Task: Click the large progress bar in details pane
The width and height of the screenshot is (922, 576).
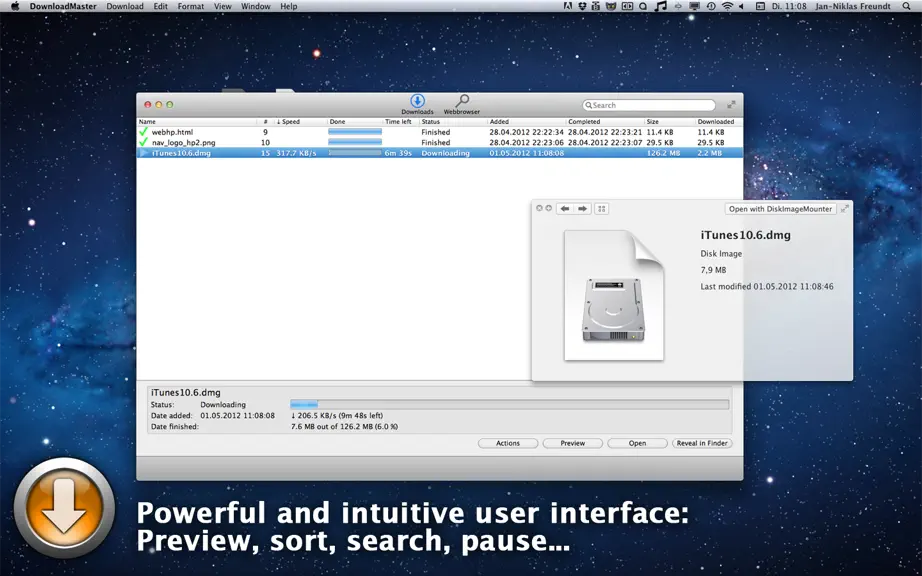Action: (510, 404)
